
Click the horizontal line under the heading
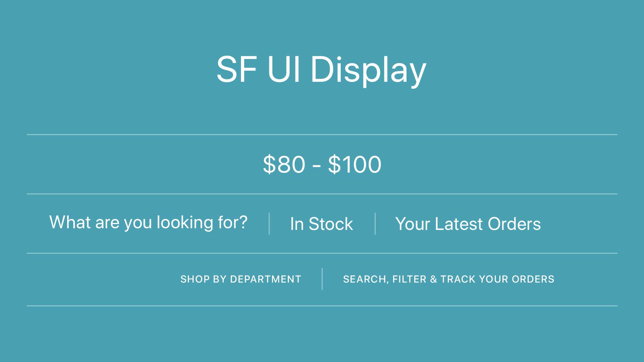322,134
